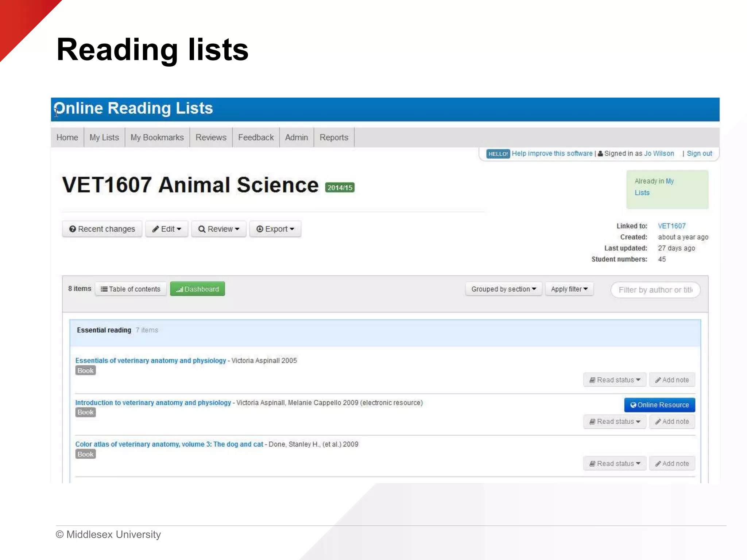Screen dimensions: 747x560
Task: Click Help improve this software link
Action: point(552,153)
